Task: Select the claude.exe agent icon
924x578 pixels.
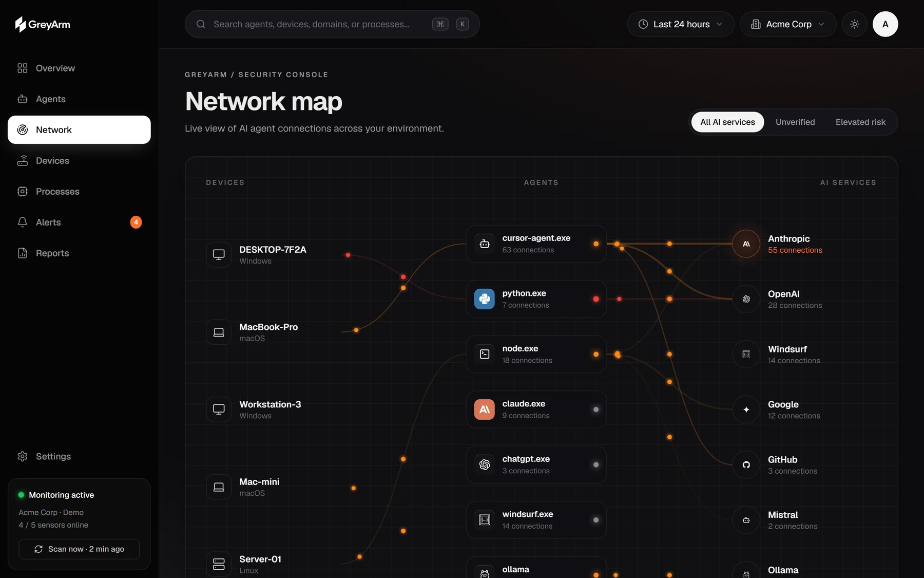Action: 485,409
